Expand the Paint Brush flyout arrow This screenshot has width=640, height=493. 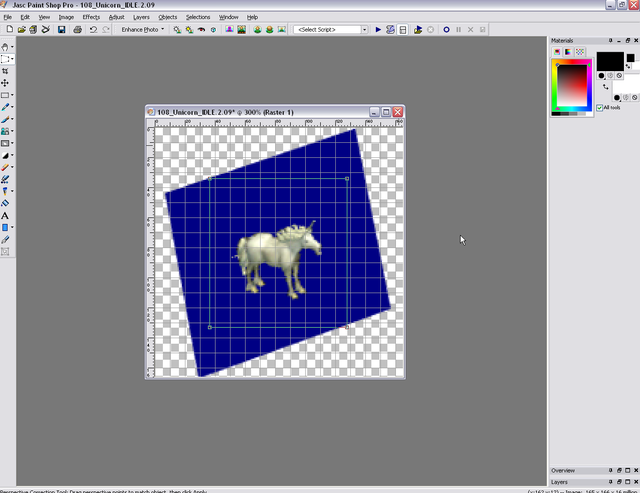[12, 119]
